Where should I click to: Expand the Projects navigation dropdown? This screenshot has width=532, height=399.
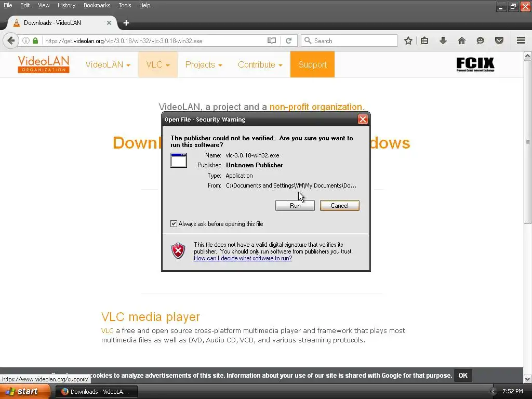204,64
